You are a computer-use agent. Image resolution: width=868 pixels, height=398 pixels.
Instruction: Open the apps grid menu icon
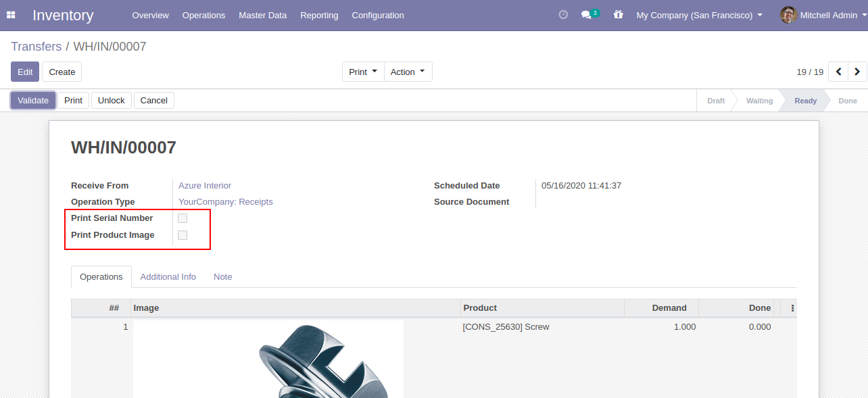pos(11,15)
